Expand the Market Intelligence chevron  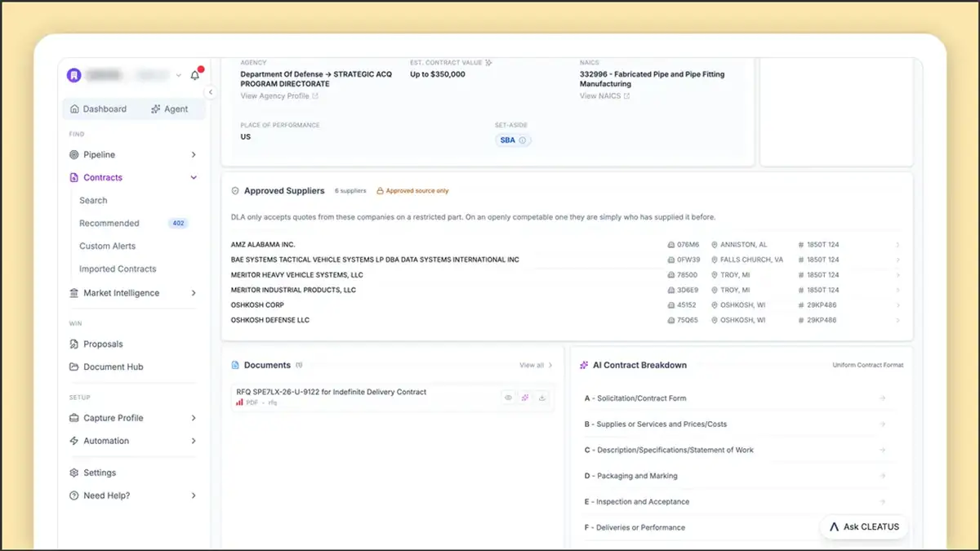tap(194, 293)
